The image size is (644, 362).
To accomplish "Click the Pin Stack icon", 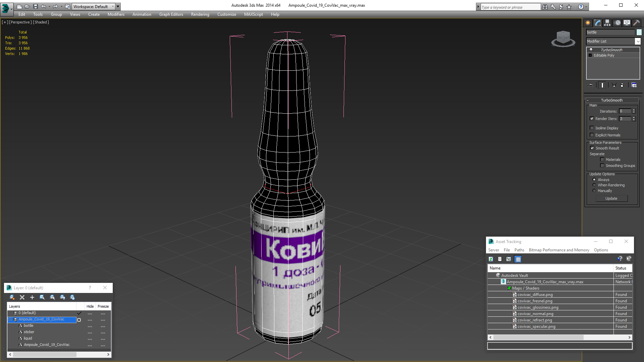I will (x=591, y=85).
